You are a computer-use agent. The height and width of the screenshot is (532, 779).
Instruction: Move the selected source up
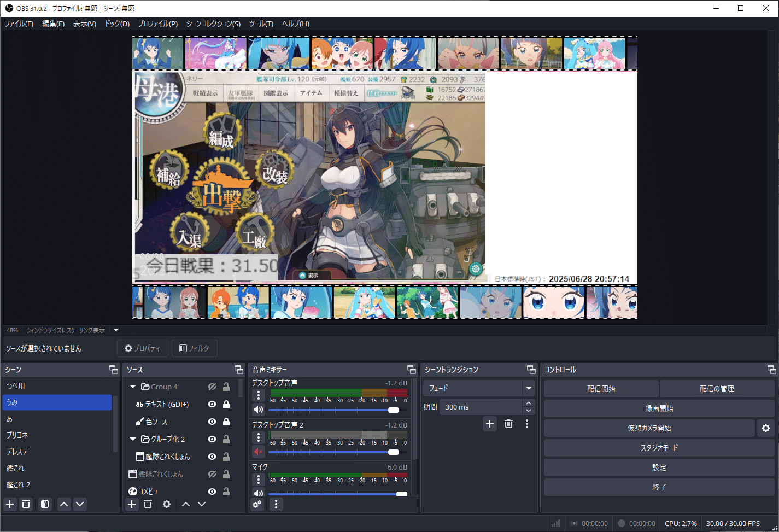point(186,504)
